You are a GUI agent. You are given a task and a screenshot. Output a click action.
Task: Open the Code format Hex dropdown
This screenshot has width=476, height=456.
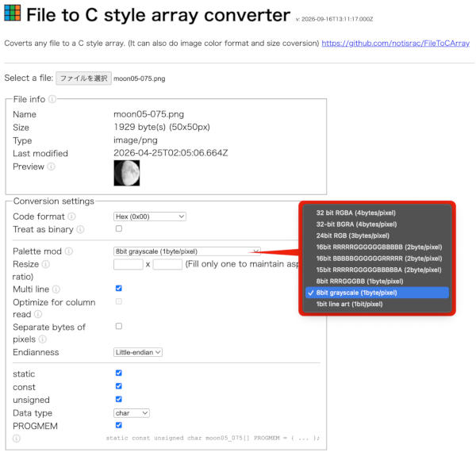pyautogui.click(x=150, y=217)
